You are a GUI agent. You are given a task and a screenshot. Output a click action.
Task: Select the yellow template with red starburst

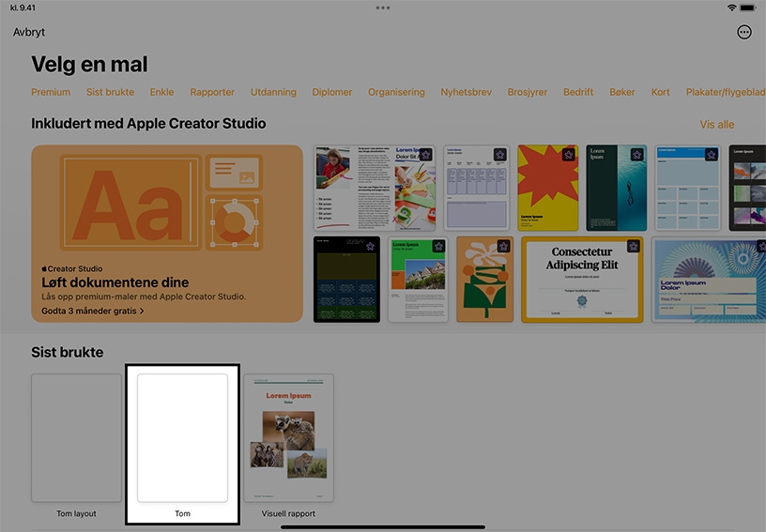pyautogui.click(x=548, y=188)
